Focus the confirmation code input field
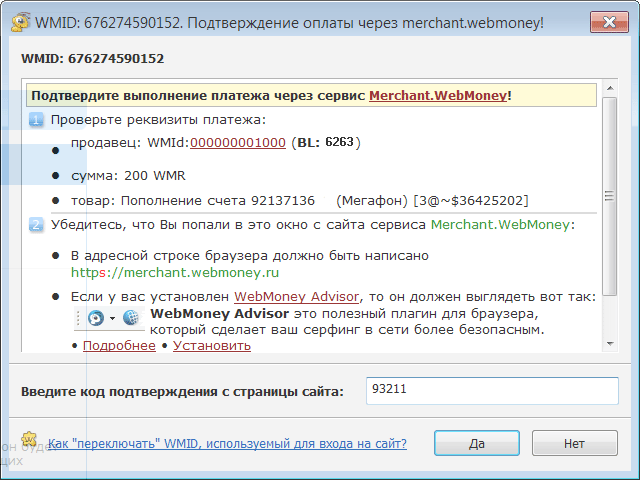The width and height of the screenshot is (640, 480). 492,391
